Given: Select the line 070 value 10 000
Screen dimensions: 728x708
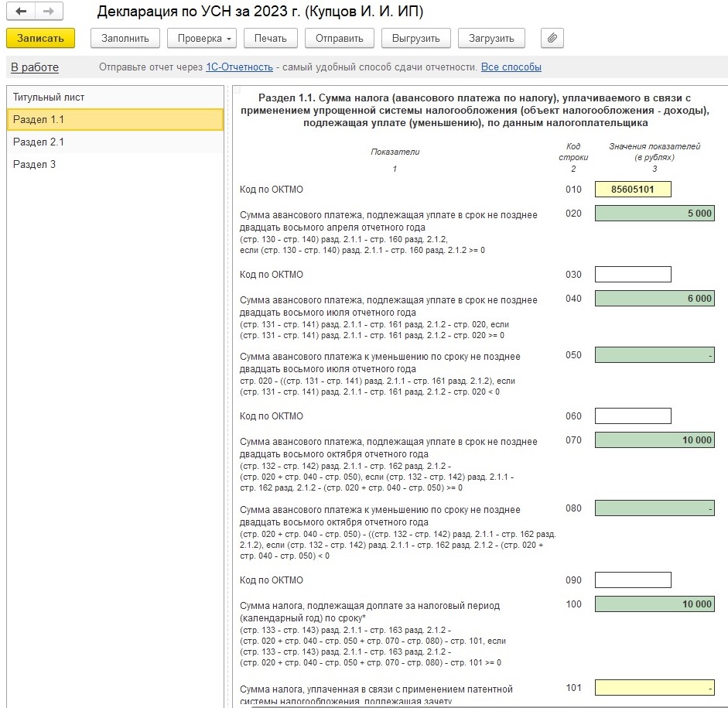Looking at the screenshot, I should tap(655, 440).
